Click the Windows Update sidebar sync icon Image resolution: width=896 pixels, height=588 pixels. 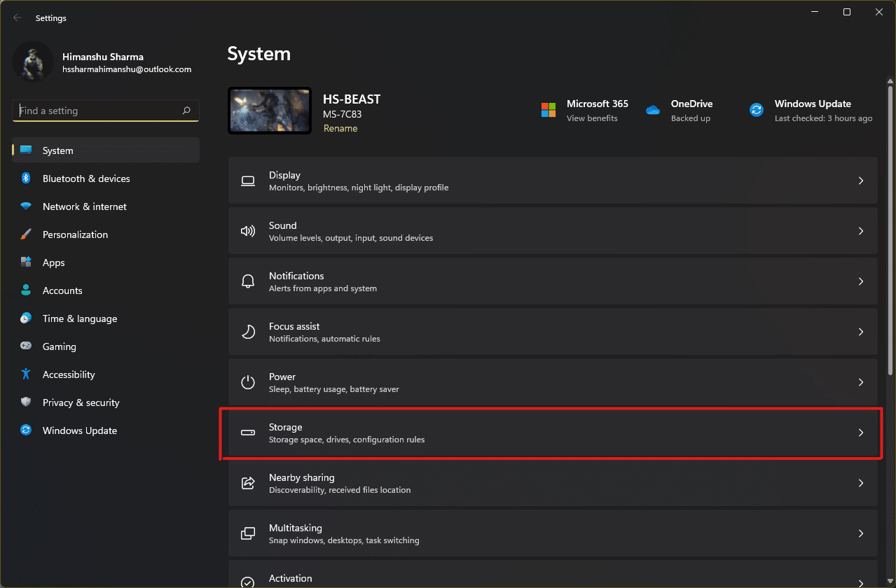coord(26,430)
